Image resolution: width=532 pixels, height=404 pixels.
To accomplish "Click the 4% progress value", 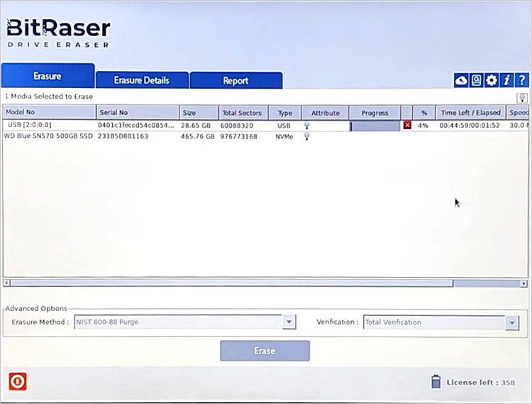I will (x=423, y=126).
